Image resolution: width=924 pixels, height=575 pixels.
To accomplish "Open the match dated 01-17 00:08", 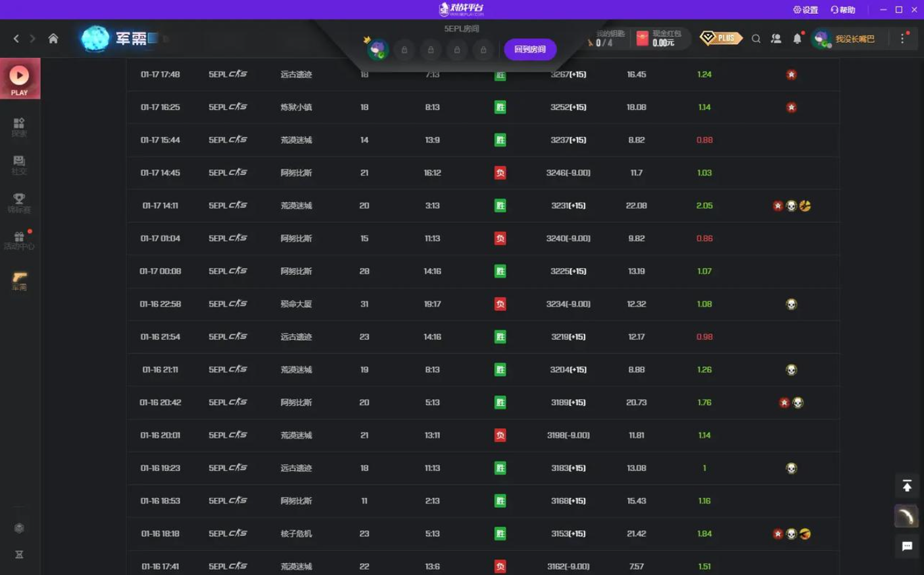I will [483, 271].
